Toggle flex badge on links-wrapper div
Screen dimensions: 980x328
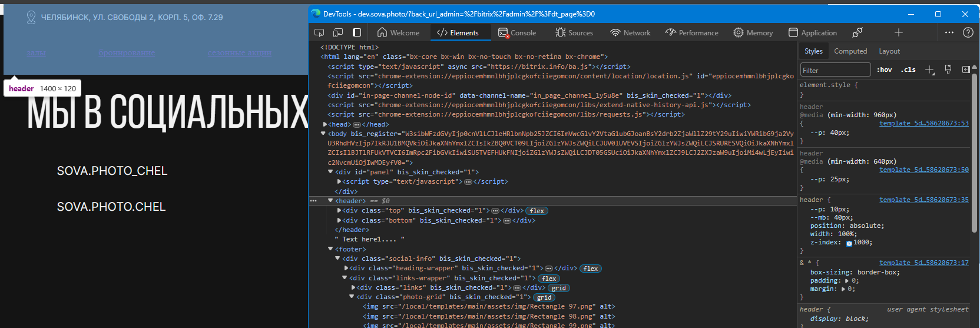(549, 279)
